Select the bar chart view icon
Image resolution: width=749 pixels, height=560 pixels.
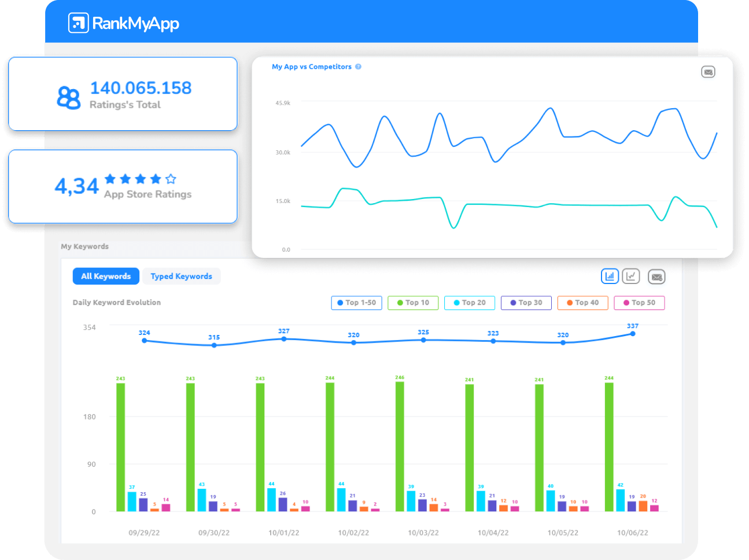(610, 276)
